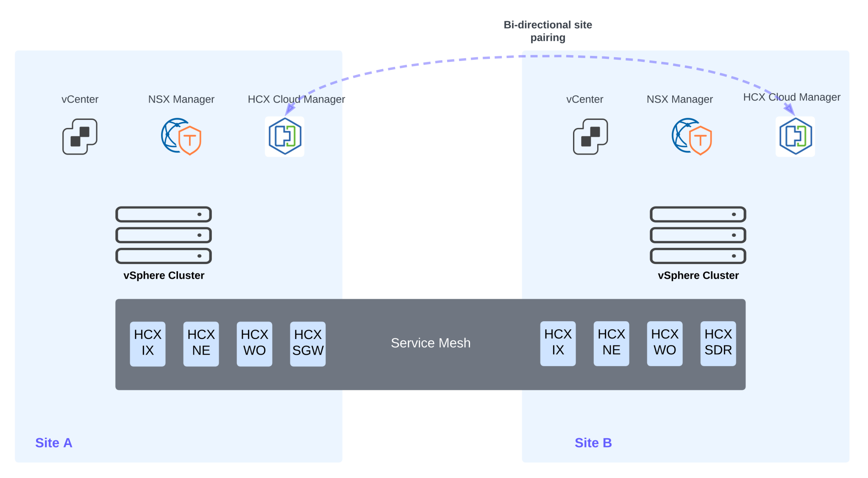The image size is (868, 478).
Task: Click Site A HCX IX appliance box
Action: pyautogui.click(x=147, y=343)
